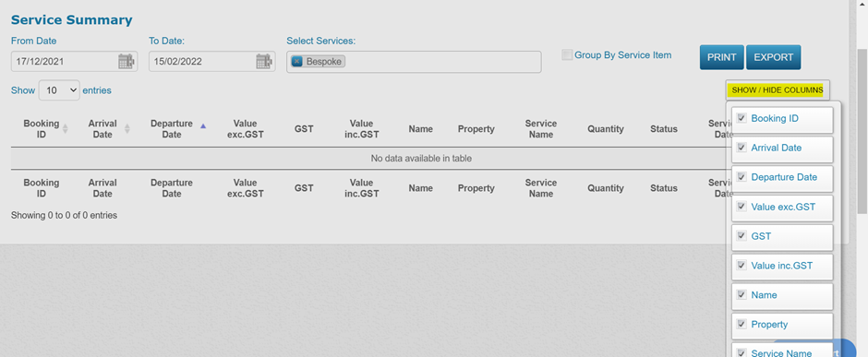Click the EXPORT button

773,57
